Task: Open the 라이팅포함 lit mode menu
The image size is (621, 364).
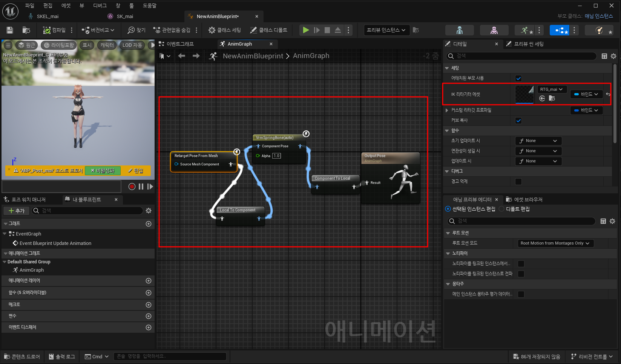Action: (59, 45)
